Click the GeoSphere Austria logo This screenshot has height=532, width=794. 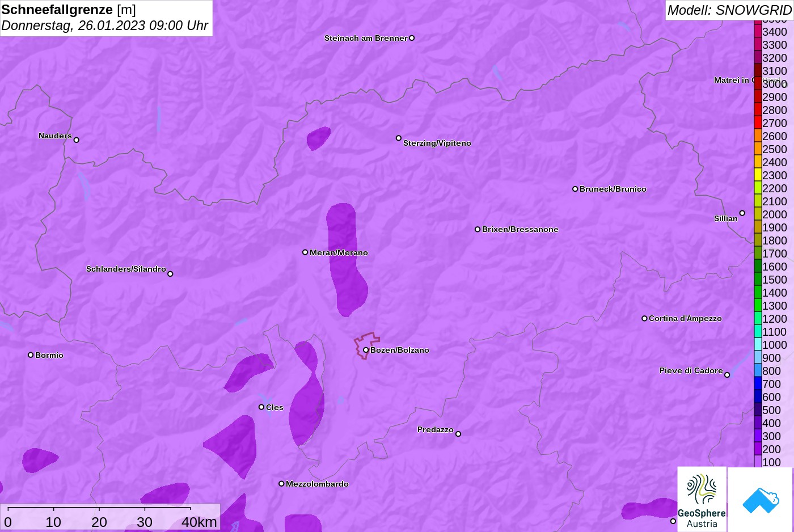[x=702, y=499]
